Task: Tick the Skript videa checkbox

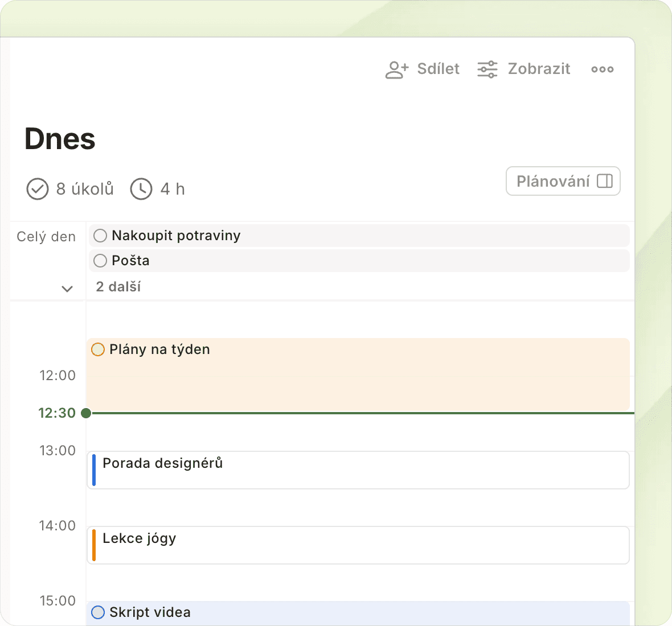Action: 98,612
